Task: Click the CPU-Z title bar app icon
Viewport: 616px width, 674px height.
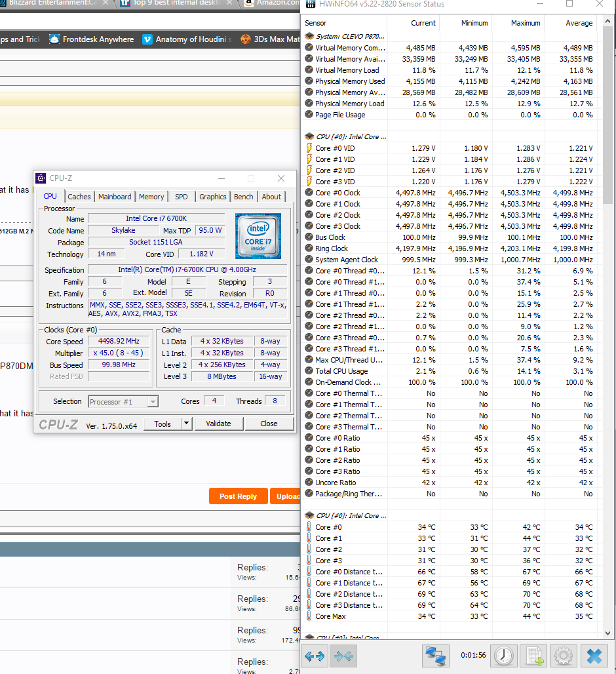Action: click(x=41, y=178)
